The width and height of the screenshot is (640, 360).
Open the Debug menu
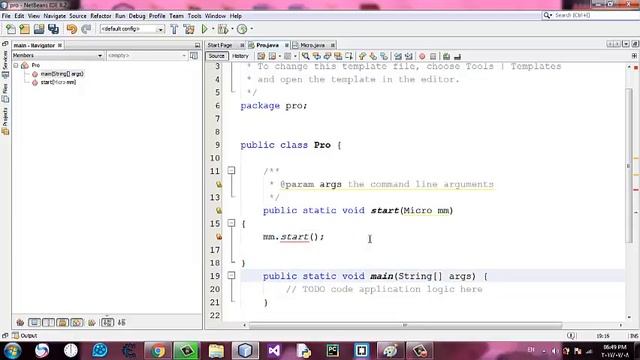click(x=137, y=16)
